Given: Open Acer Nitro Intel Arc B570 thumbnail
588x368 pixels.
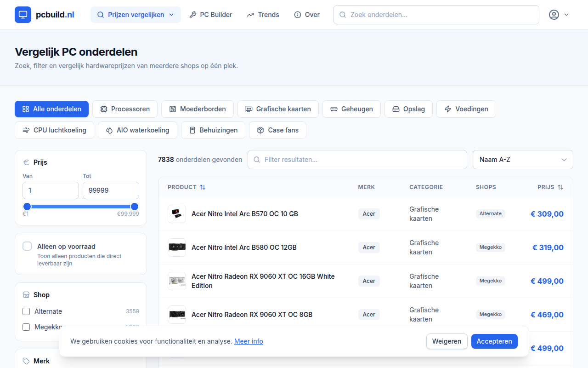Looking at the screenshot, I should coord(177,214).
